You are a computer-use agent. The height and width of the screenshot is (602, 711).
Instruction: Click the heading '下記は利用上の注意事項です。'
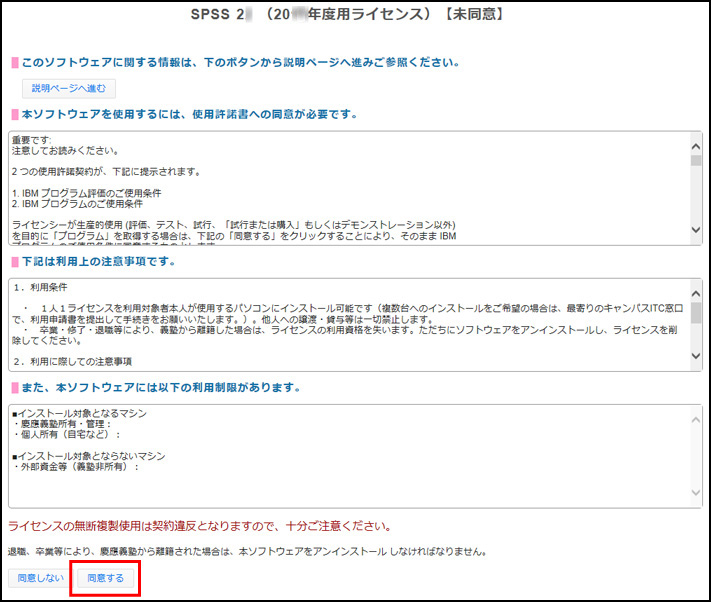[98, 262]
